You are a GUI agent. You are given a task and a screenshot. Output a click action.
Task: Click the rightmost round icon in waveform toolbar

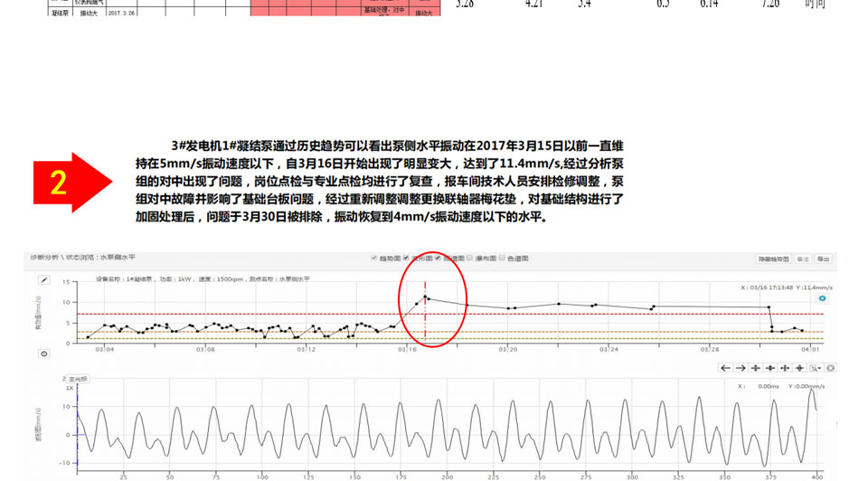coord(830,368)
